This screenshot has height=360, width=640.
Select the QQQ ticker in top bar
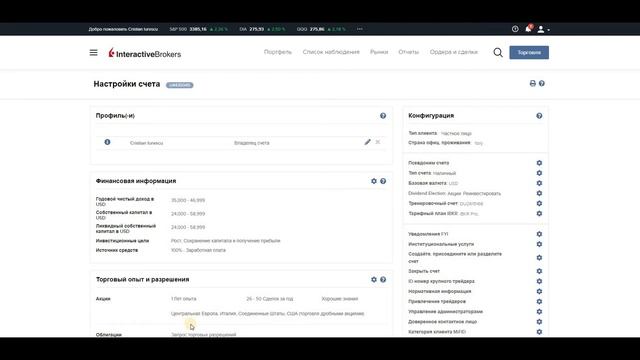321,29
